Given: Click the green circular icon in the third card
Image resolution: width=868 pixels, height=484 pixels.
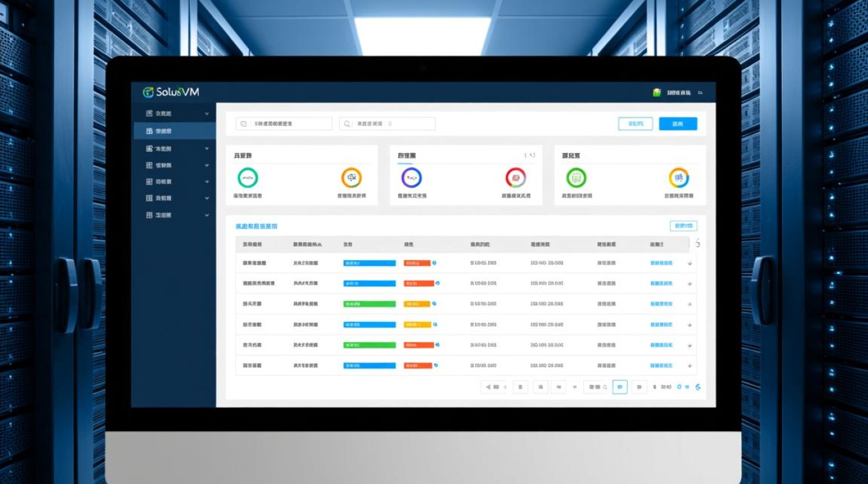Looking at the screenshot, I should (576, 177).
